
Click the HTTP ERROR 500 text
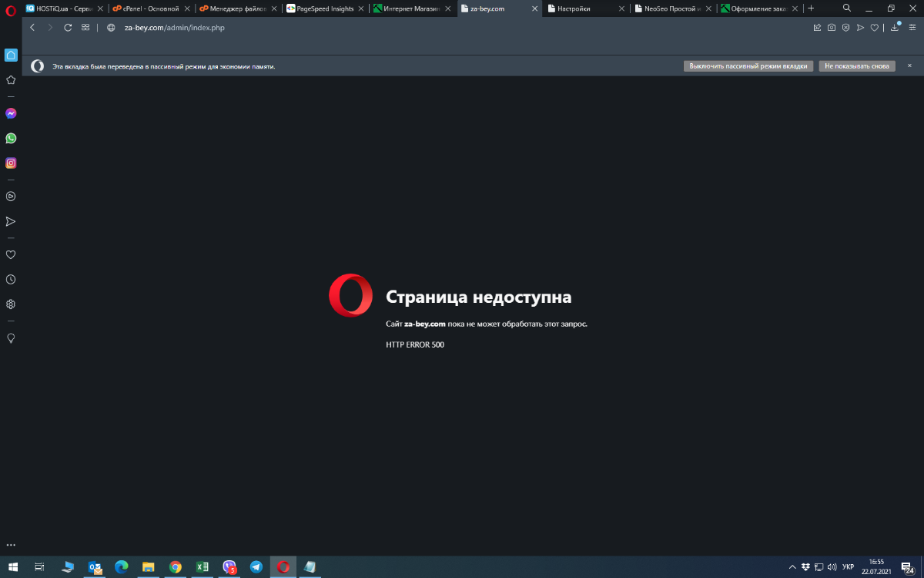415,344
